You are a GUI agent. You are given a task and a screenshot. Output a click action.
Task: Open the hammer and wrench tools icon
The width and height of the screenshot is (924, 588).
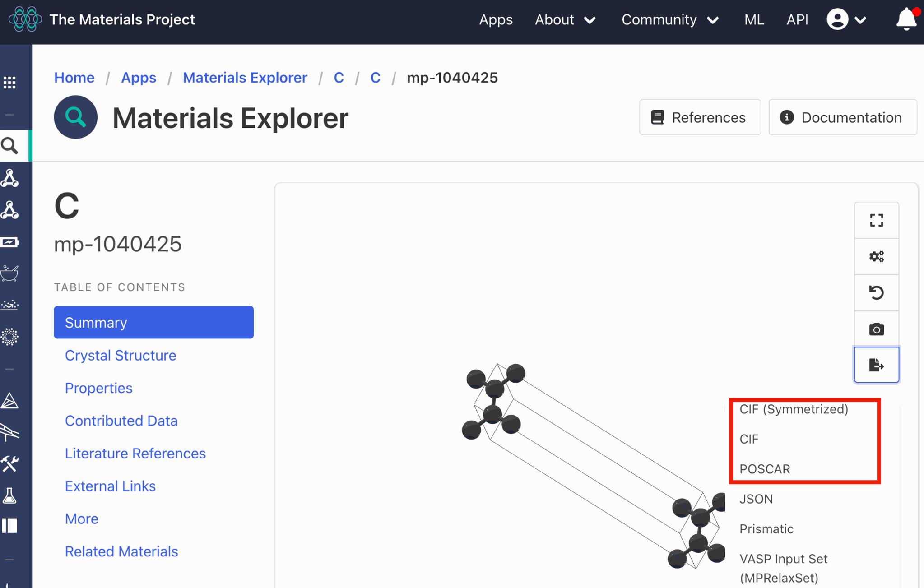(x=9, y=464)
